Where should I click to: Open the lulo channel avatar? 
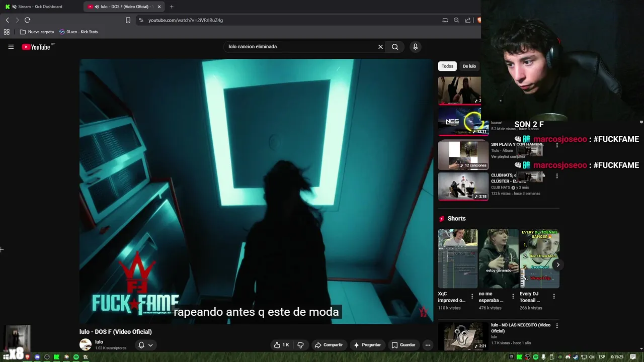(86, 344)
